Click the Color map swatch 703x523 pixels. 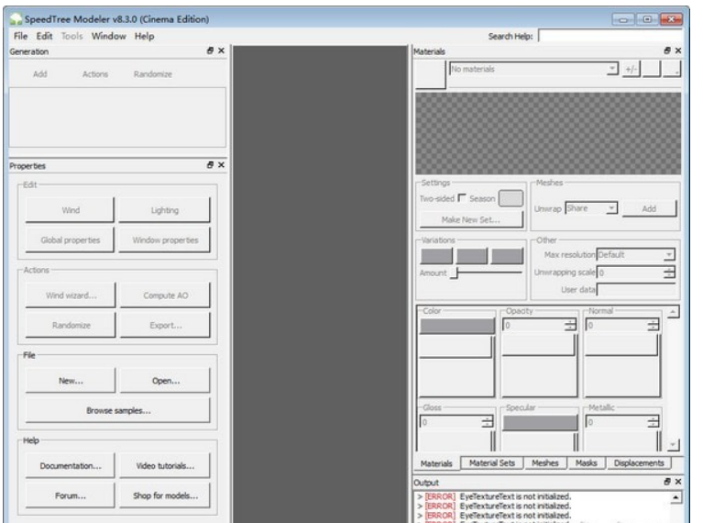tap(457, 326)
